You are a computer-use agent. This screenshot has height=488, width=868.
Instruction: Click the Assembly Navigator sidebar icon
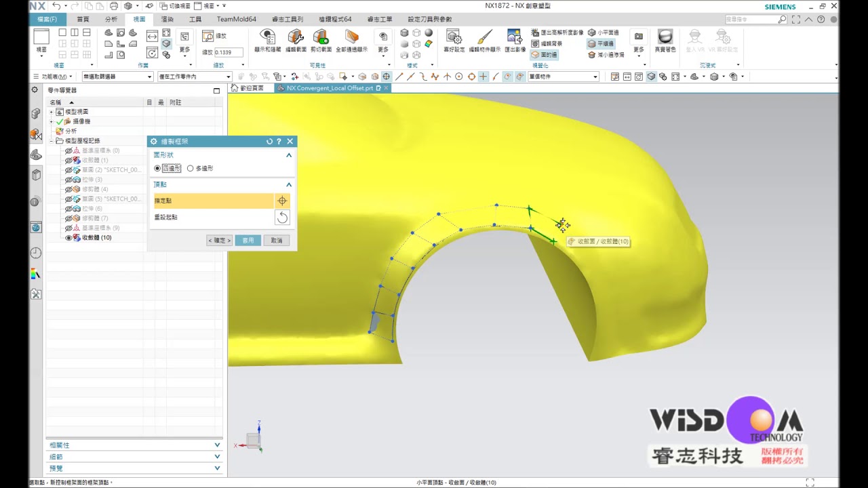point(35,114)
